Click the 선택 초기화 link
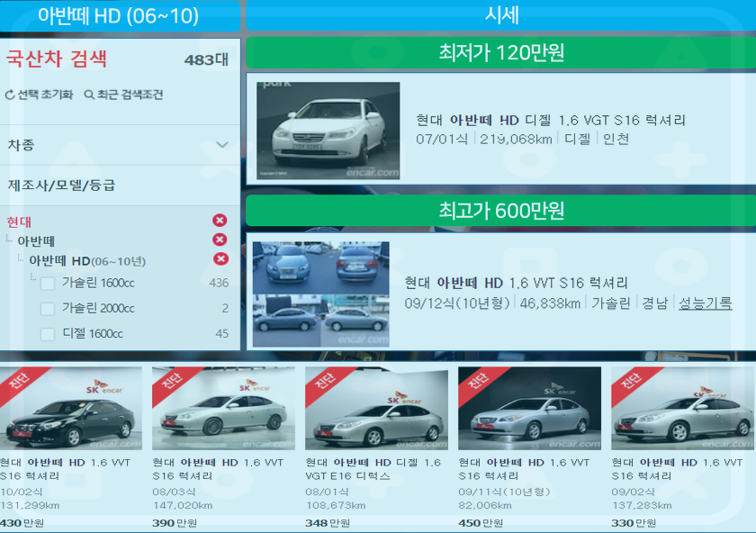 tap(45, 95)
